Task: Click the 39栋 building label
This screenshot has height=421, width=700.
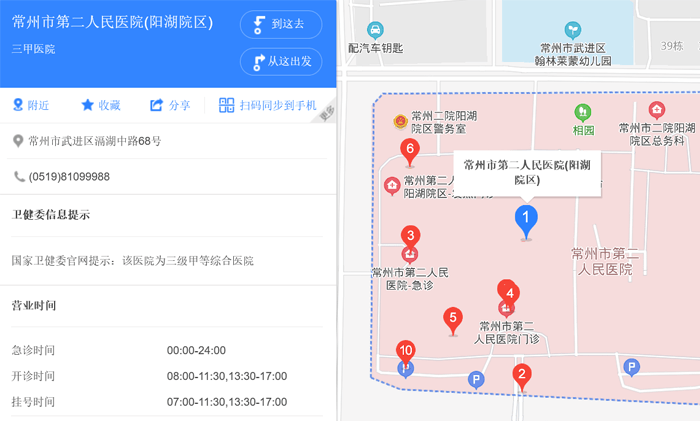Action: (x=672, y=46)
